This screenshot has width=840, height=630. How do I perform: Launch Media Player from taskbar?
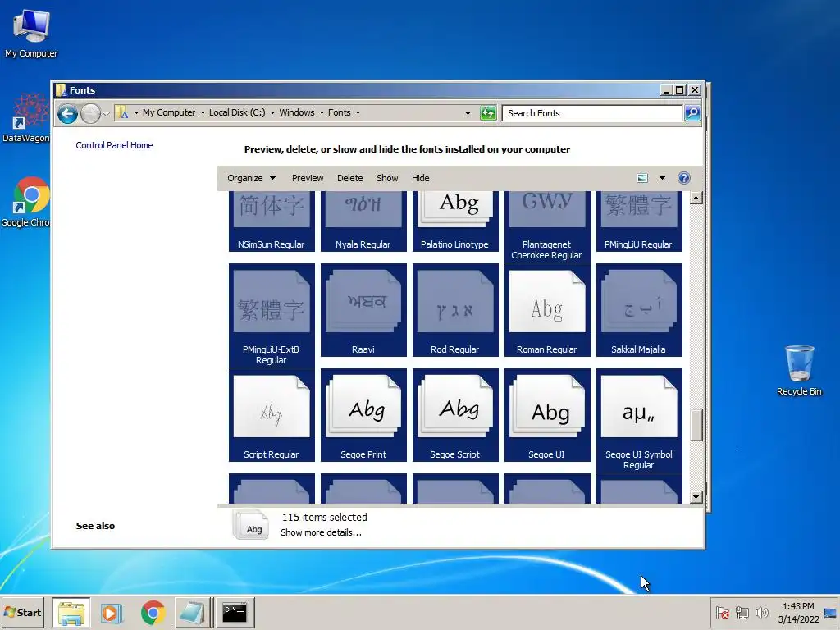112,612
